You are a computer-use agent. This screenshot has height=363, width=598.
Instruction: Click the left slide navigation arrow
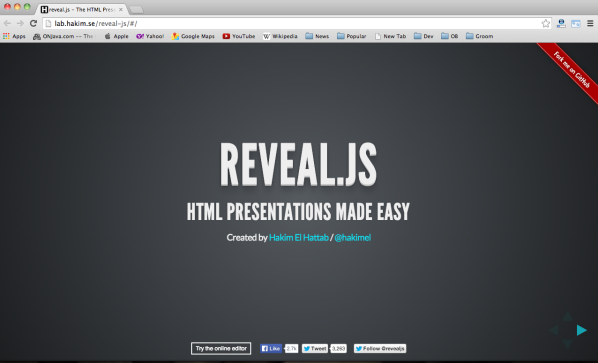pyautogui.click(x=554, y=330)
